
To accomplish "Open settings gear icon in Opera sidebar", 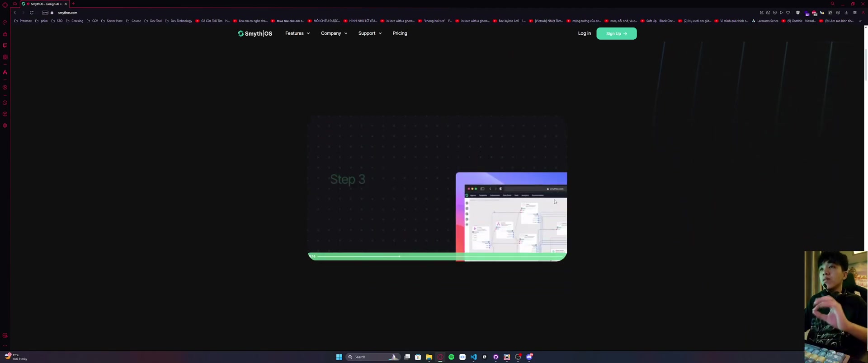I will coord(5,126).
